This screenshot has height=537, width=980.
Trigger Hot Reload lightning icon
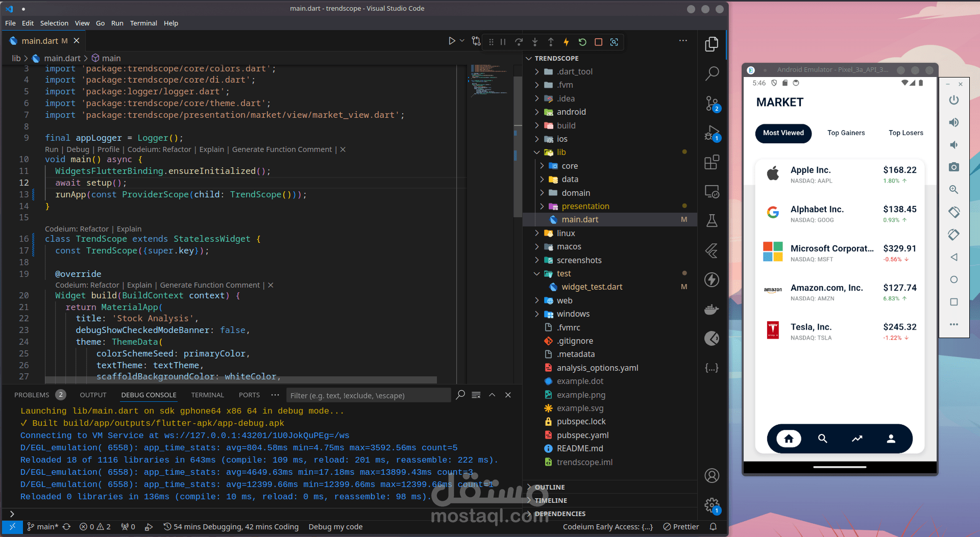(566, 42)
